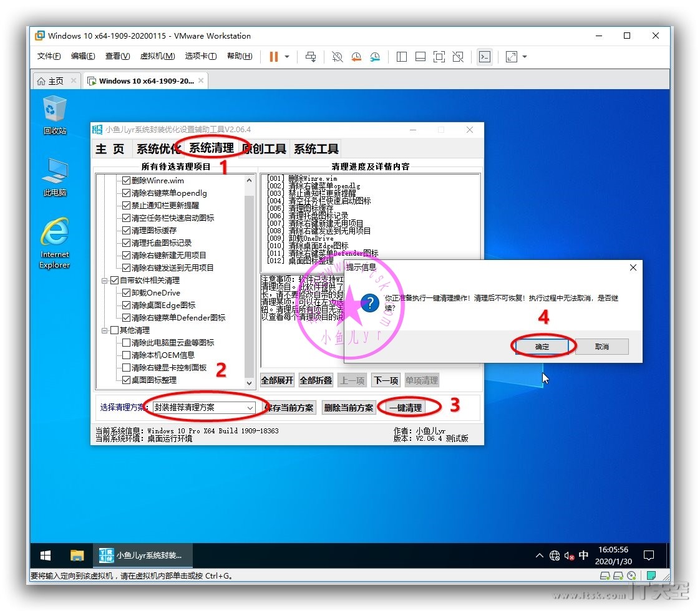Viewport: 700px width, 611px height.
Task: Open the notification center icon
Action: point(649,556)
